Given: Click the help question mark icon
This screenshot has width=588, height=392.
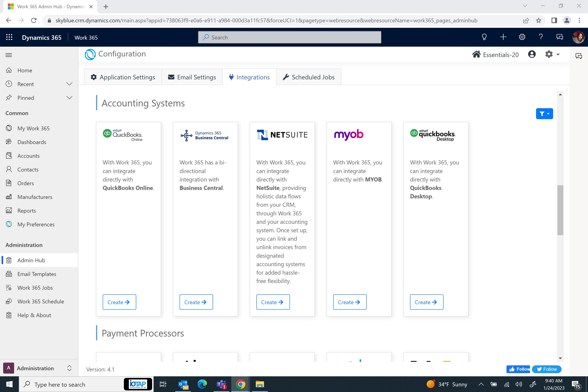Looking at the screenshot, I should (541, 37).
